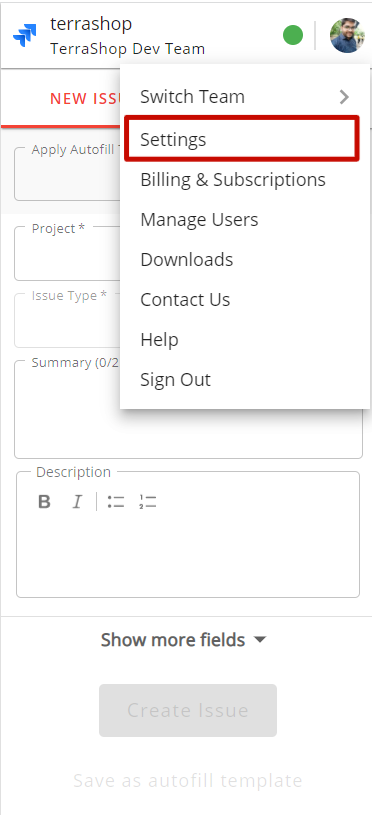Toggle italic formatting in Description
This screenshot has height=815, width=372.
pos(77,502)
